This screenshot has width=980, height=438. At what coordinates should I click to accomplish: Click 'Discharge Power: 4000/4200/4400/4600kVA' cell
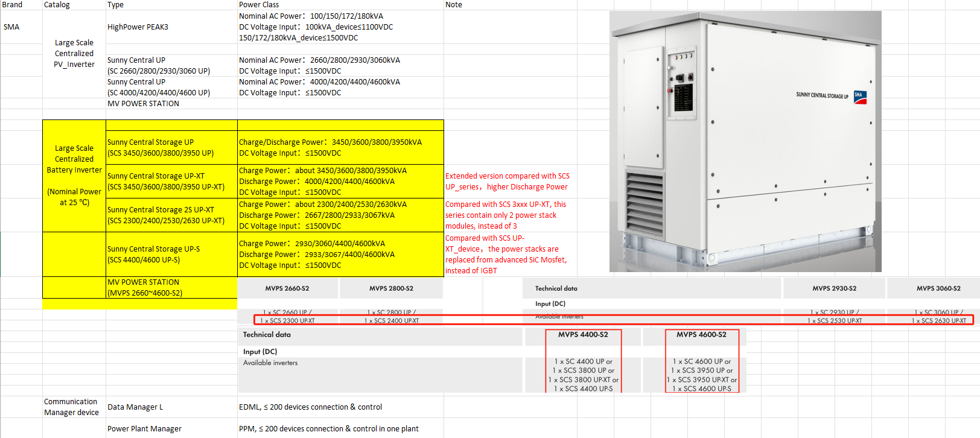tap(317, 182)
